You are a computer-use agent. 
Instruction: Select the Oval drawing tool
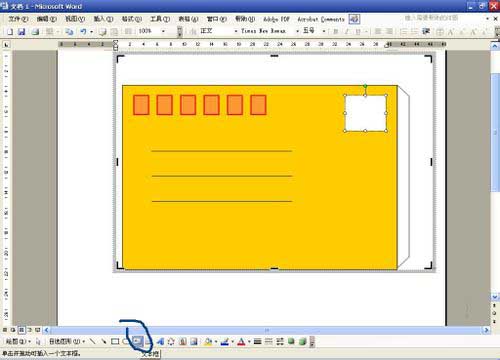(x=125, y=341)
